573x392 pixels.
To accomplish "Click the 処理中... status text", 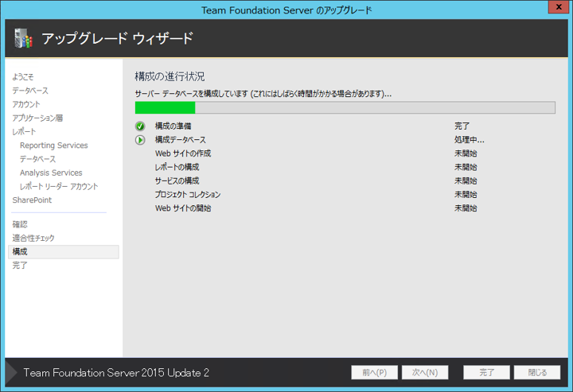I will tap(470, 140).
